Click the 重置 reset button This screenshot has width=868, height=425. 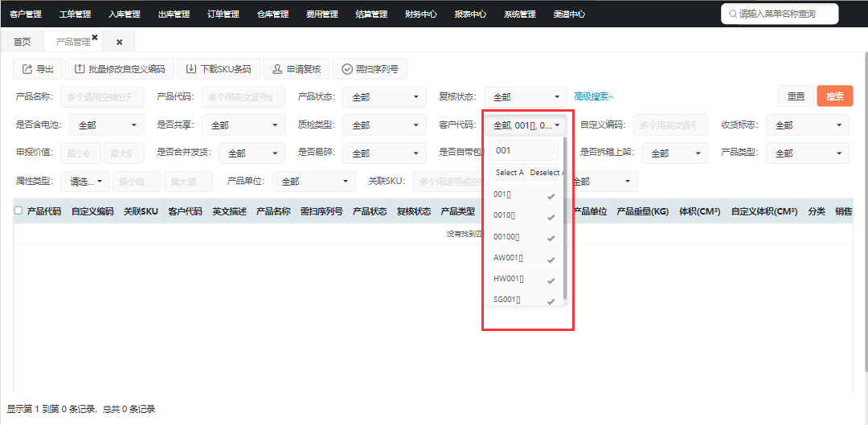coord(796,96)
